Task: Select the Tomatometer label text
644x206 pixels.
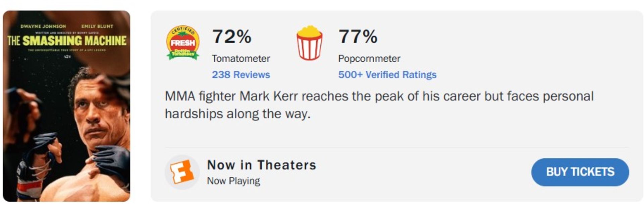Action: pyautogui.click(x=240, y=59)
